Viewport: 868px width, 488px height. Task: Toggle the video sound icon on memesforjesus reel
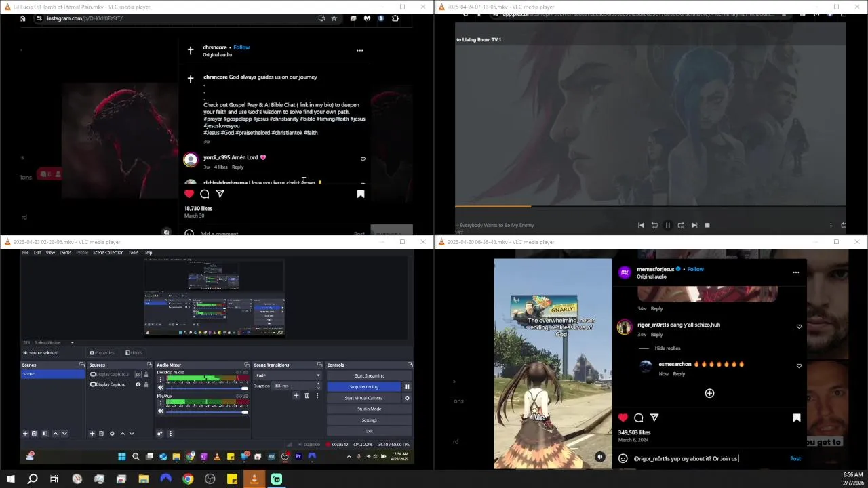pos(600,457)
